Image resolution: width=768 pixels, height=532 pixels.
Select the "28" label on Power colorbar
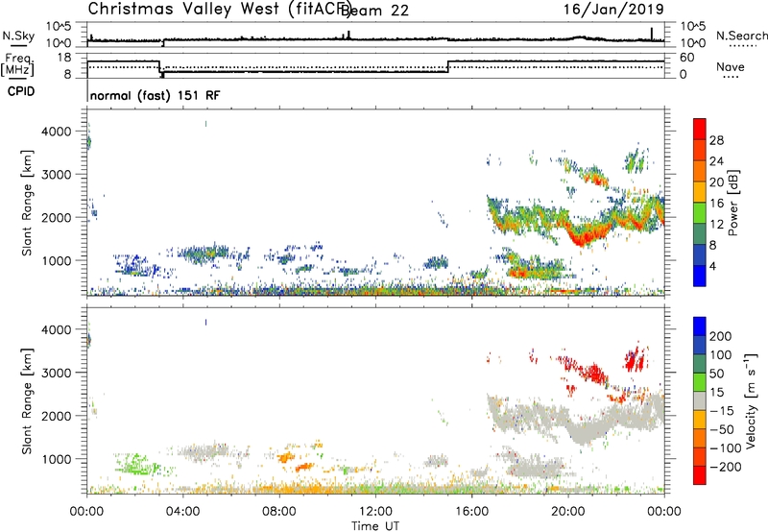716,140
